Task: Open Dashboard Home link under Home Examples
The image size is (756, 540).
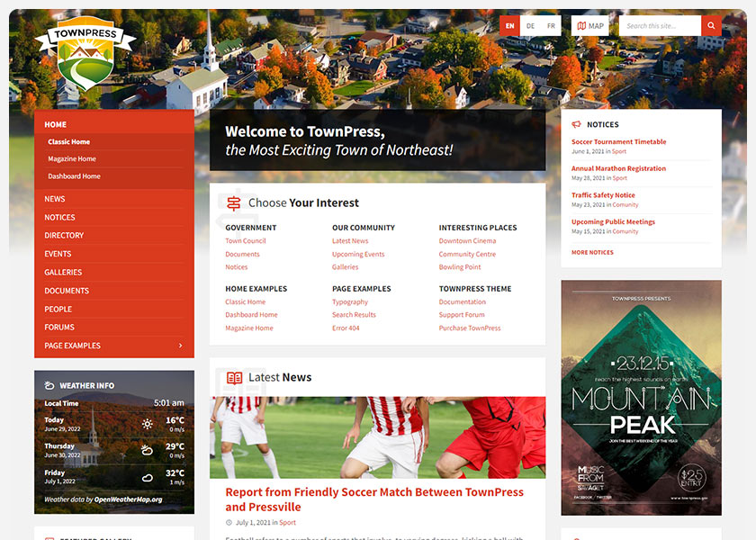Action: 251,314
